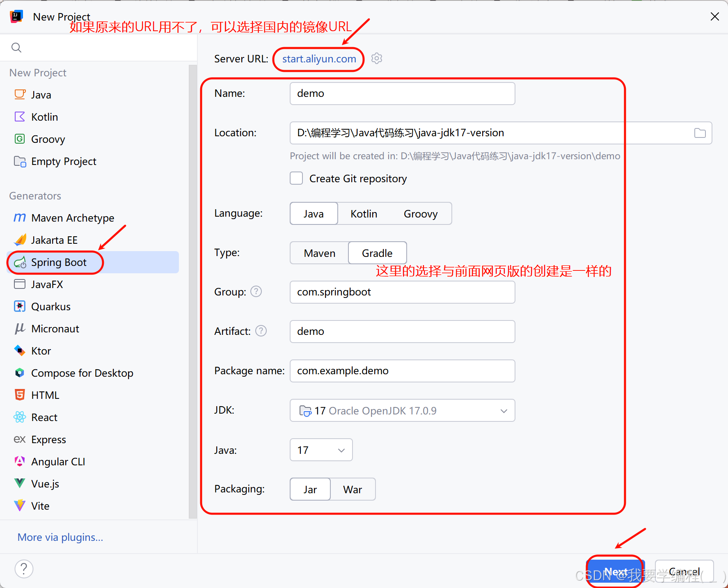This screenshot has width=728, height=588.
Task: Click the JavaFX generator icon
Action: tap(20, 284)
